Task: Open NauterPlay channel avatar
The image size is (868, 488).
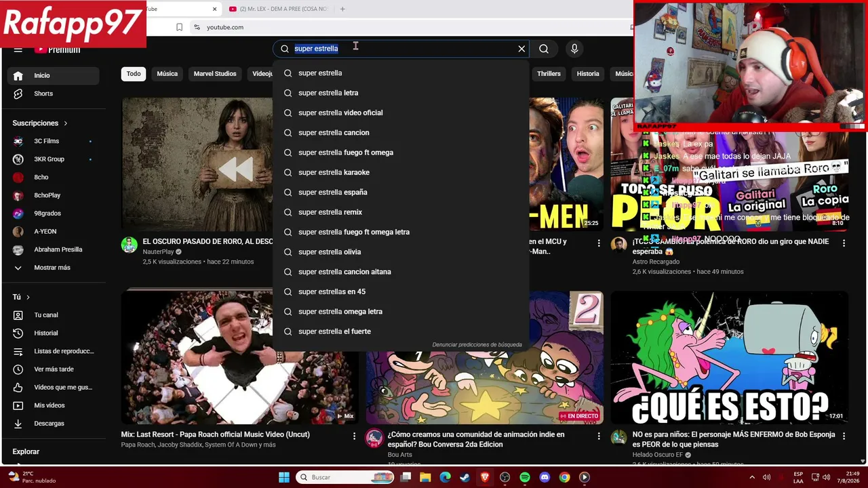Action: [130, 245]
